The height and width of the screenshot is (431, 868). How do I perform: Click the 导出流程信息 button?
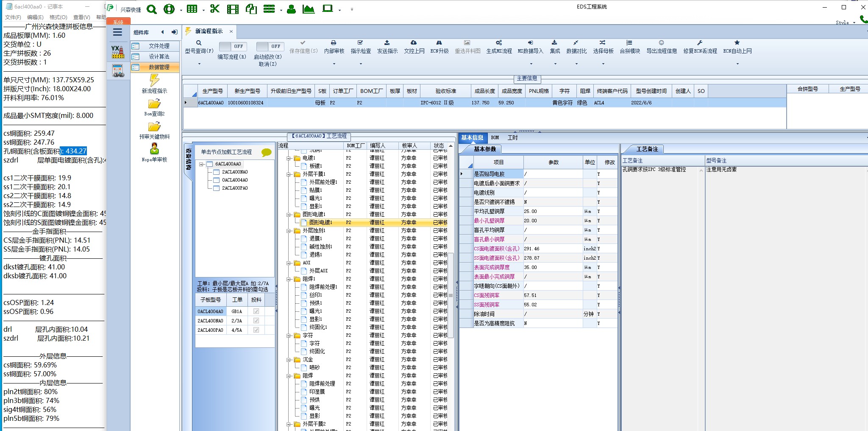click(661, 47)
